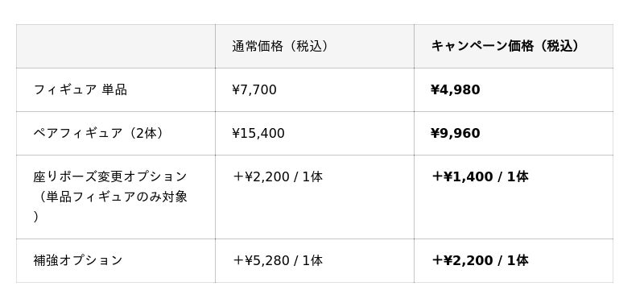Click the campaign price ¥4,980
644x307 pixels.
[x=456, y=89]
